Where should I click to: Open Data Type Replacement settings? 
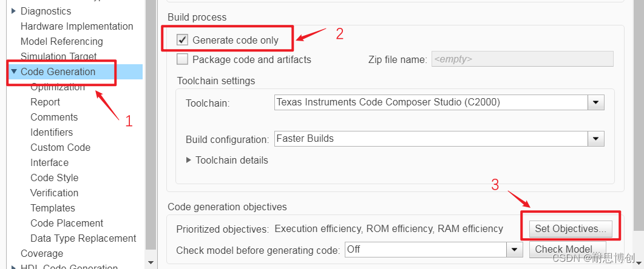(x=83, y=238)
